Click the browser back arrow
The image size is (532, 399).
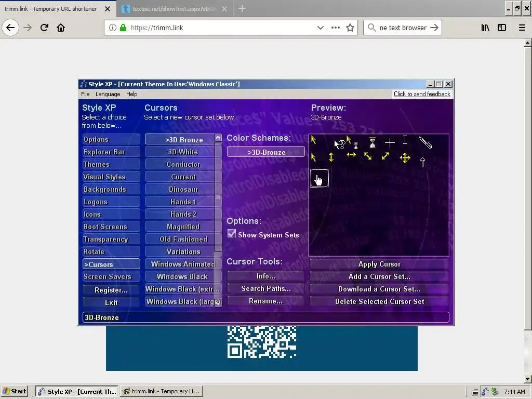click(x=10, y=28)
